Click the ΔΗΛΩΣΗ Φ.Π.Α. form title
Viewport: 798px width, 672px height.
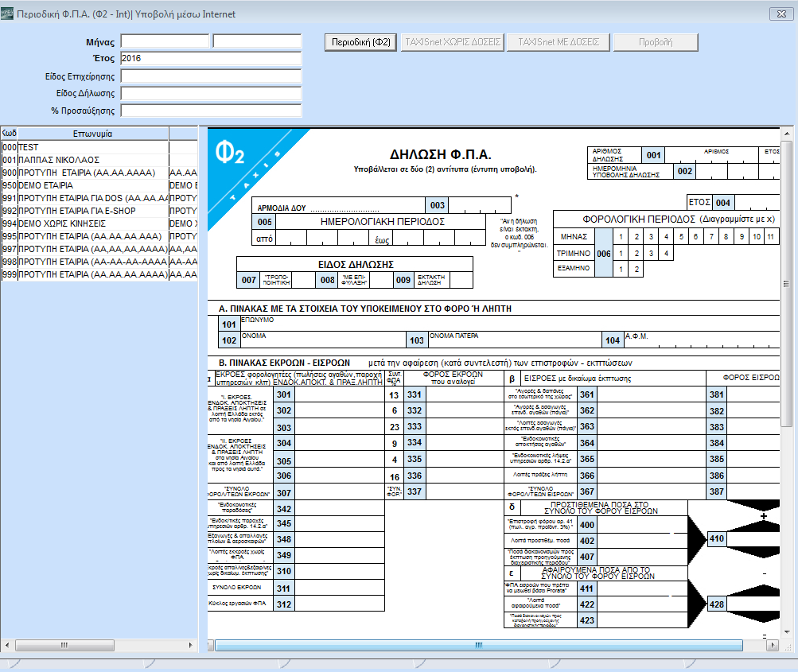pyautogui.click(x=441, y=154)
